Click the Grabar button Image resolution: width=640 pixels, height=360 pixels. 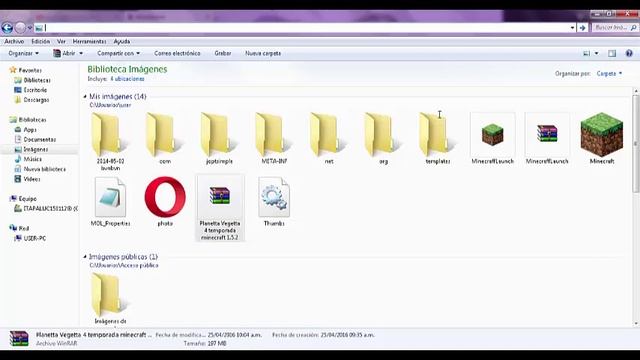point(223,53)
